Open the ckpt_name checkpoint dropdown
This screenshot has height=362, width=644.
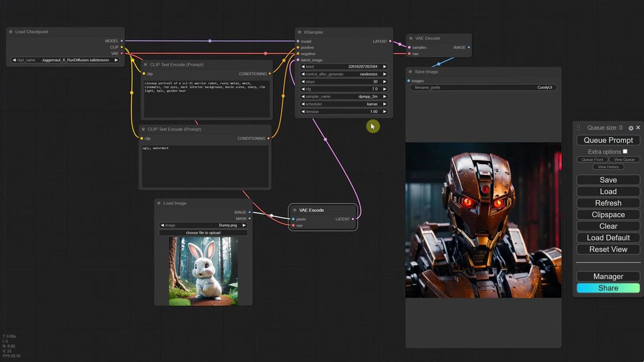(65, 60)
